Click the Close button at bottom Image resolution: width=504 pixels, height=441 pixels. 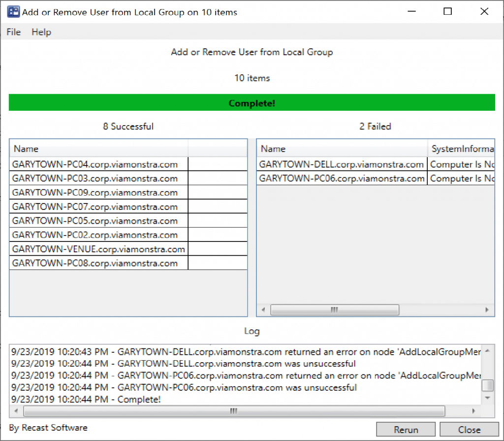469,430
